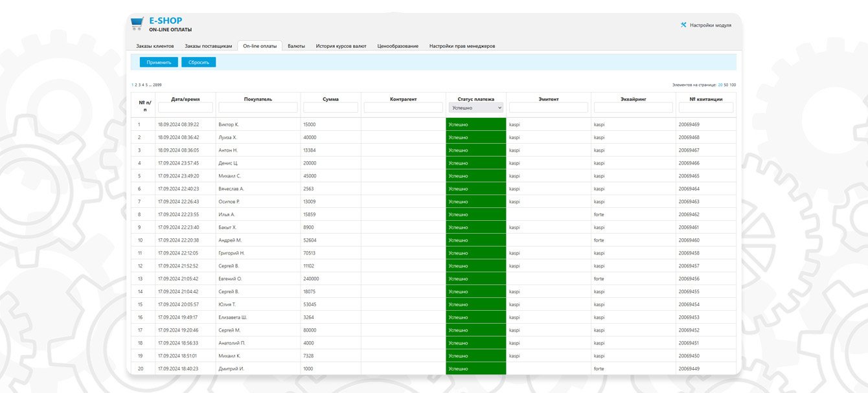
Task: Go to page 2 in pagination
Action: click(136, 85)
